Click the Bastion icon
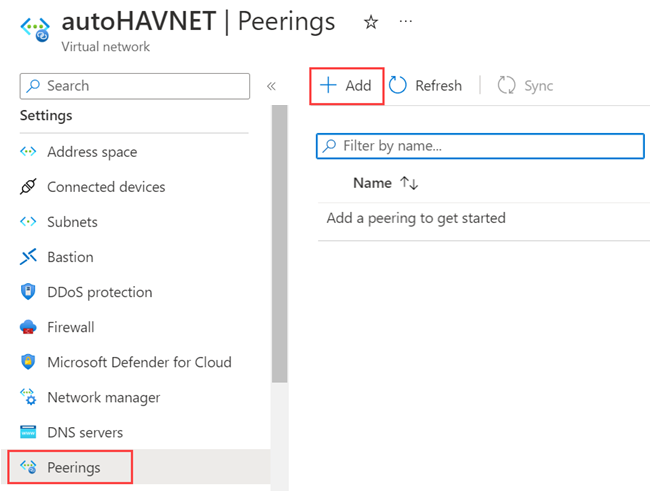The width and height of the screenshot is (650, 491). pos(28,257)
